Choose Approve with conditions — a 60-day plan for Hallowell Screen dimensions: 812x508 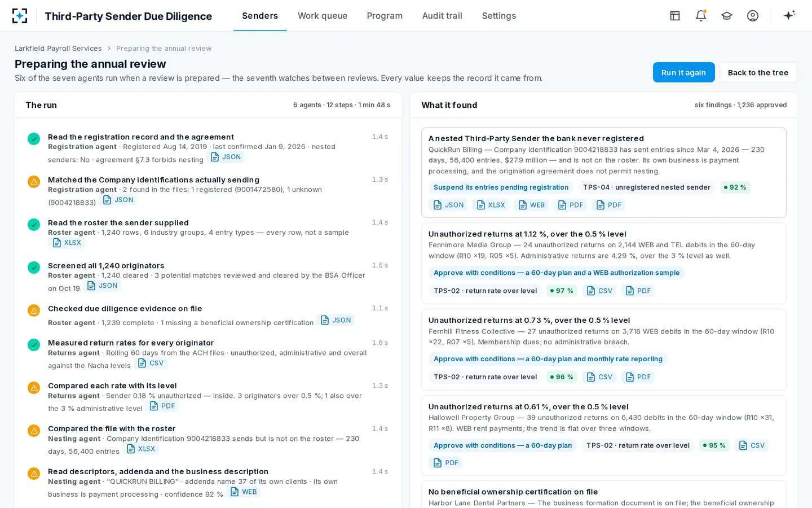coord(502,445)
